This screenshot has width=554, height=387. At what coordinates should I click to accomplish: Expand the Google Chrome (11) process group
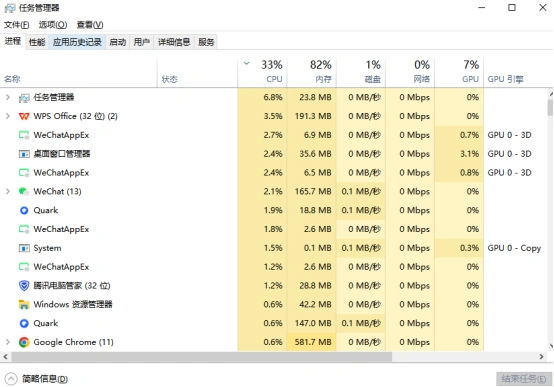coord(8,342)
